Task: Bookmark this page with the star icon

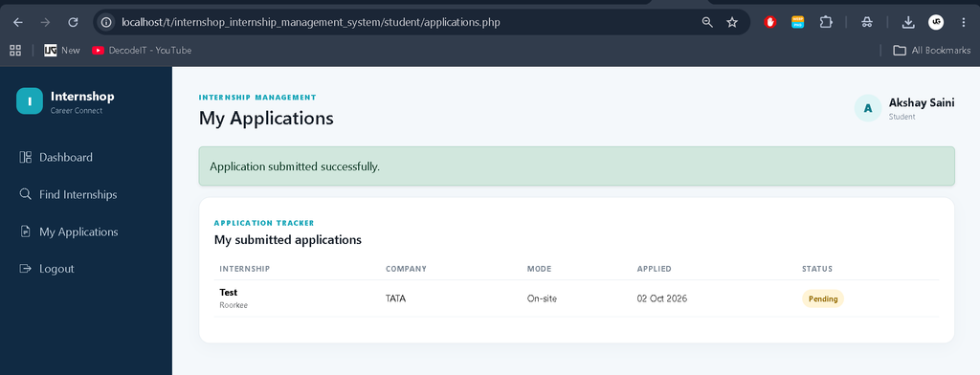Action: [x=732, y=23]
